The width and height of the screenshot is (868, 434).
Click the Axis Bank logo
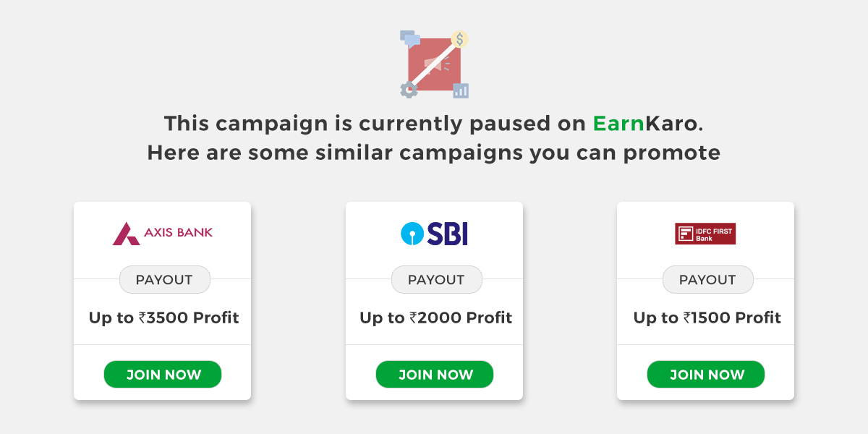click(162, 232)
